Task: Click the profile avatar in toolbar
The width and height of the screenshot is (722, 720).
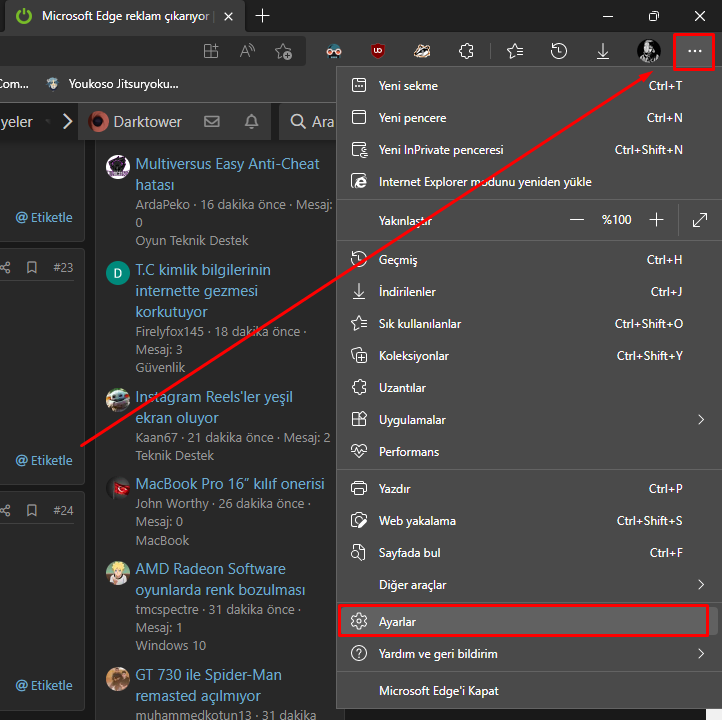Action: pyautogui.click(x=649, y=51)
